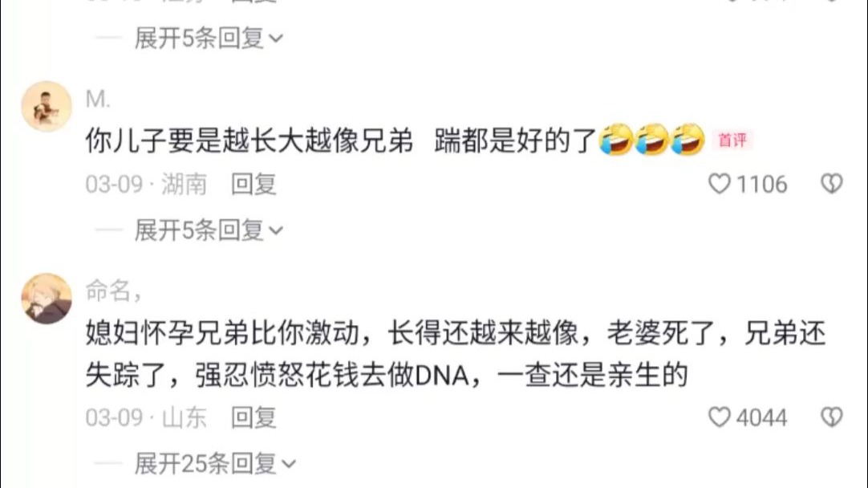Click the chevron beside 展开25条回复
This screenshot has height=488, width=868.
289,464
